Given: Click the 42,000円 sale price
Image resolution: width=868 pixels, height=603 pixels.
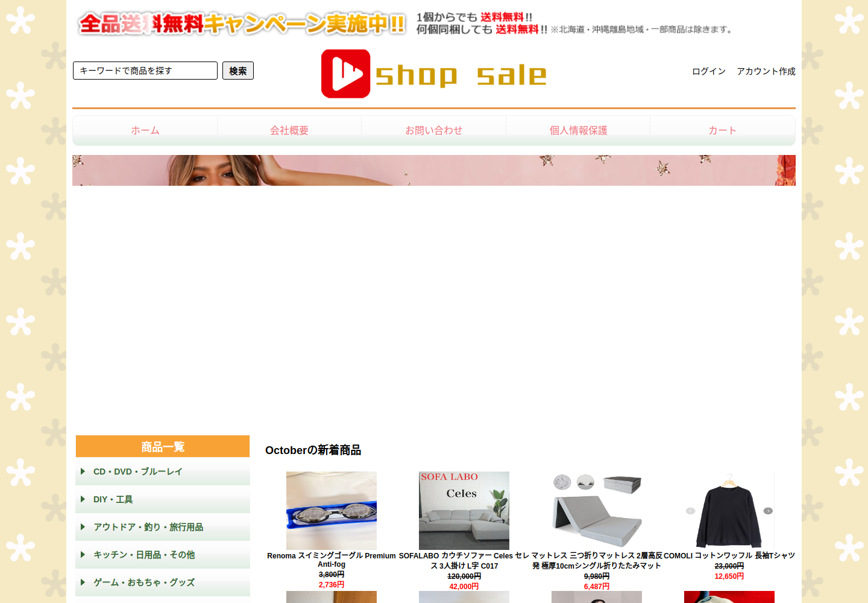Looking at the screenshot, I should click(x=464, y=587).
